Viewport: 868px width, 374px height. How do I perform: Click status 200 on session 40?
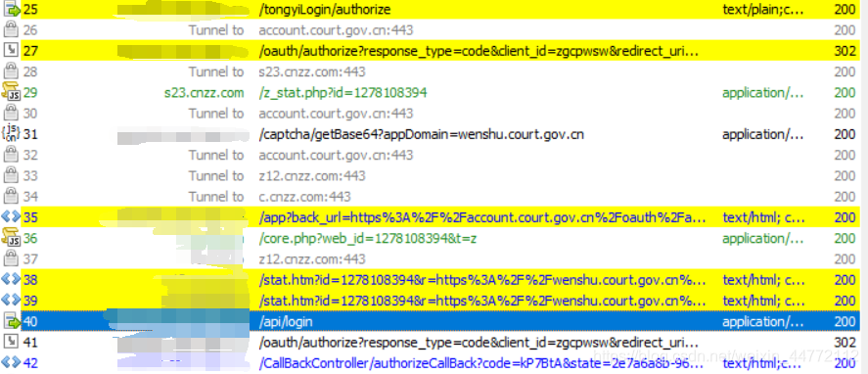[845, 321]
